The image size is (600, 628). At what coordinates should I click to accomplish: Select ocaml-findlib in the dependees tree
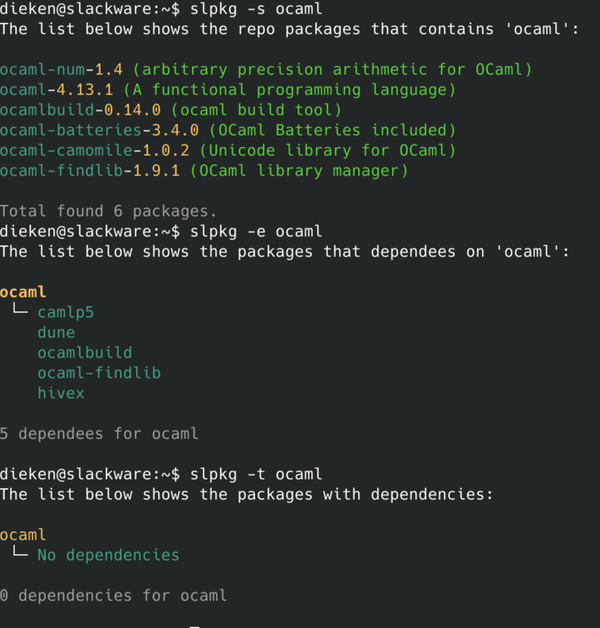tap(99, 372)
